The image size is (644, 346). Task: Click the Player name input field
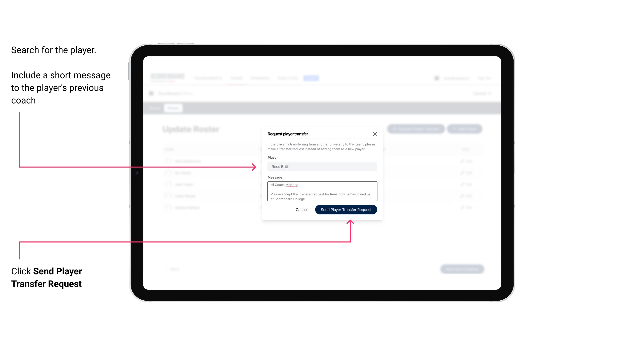tap(322, 166)
